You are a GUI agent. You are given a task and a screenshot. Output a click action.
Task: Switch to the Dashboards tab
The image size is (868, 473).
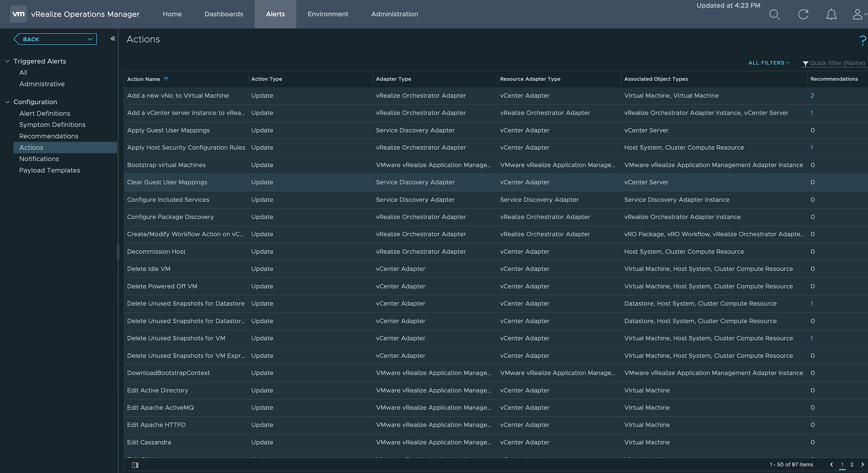pyautogui.click(x=224, y=14)
